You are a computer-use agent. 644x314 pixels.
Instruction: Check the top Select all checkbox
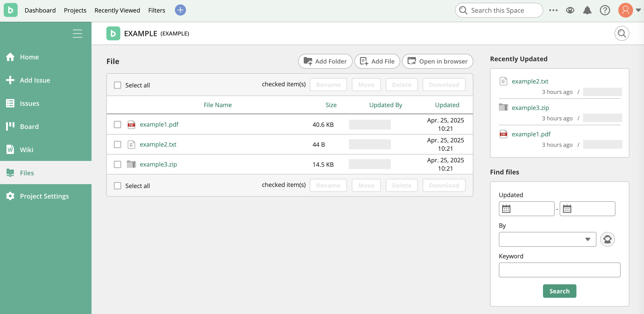point(118,85)
